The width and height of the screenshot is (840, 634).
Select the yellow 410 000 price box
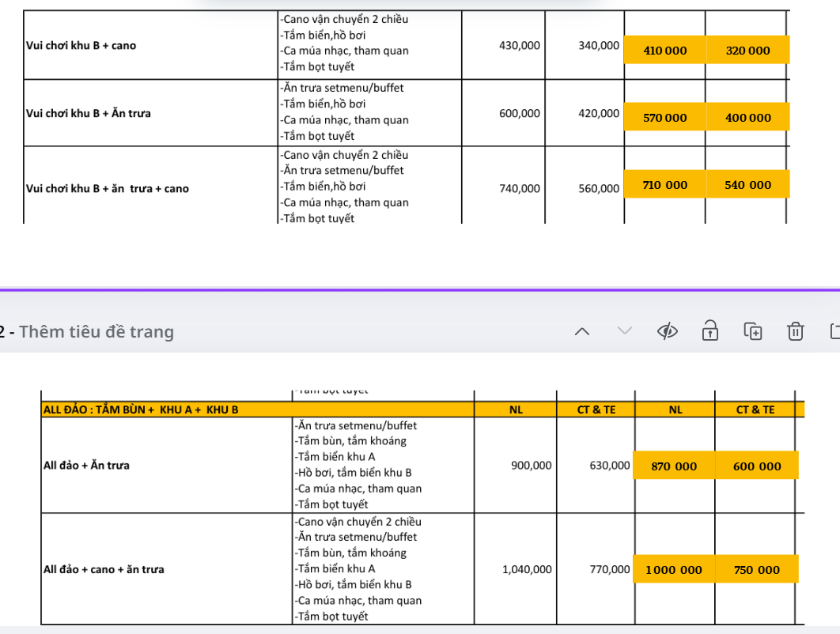tap(665, 51)
